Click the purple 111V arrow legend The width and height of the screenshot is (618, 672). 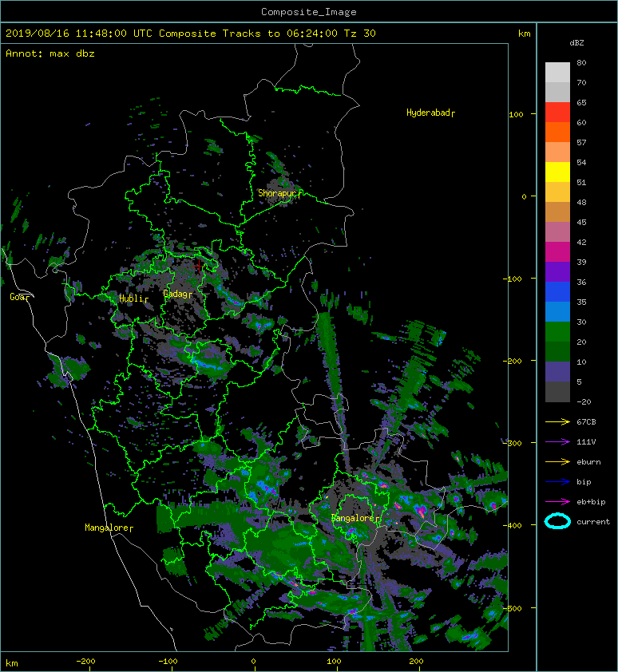[x=557, y=442]
